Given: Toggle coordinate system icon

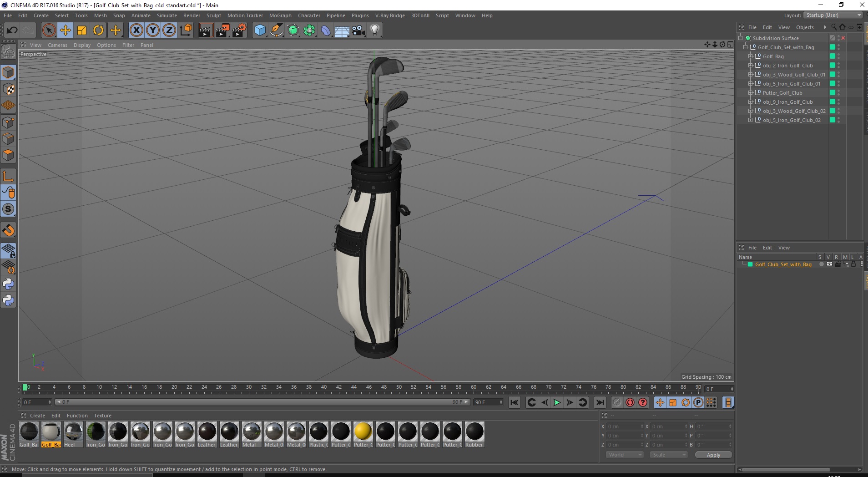Looking at the screenshot, I should coord(186,30).
